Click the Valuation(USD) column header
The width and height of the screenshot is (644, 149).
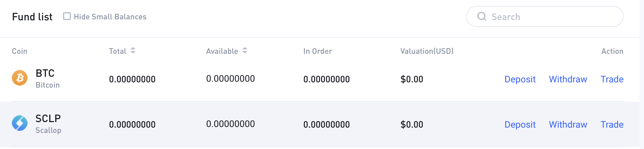click(427, 51)
